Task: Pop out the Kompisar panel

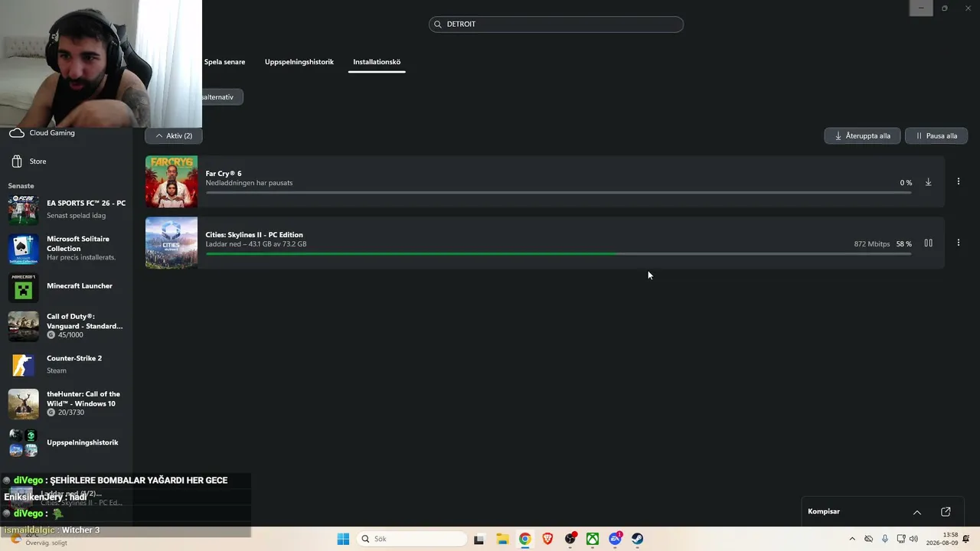Action: tap(946, 512)
